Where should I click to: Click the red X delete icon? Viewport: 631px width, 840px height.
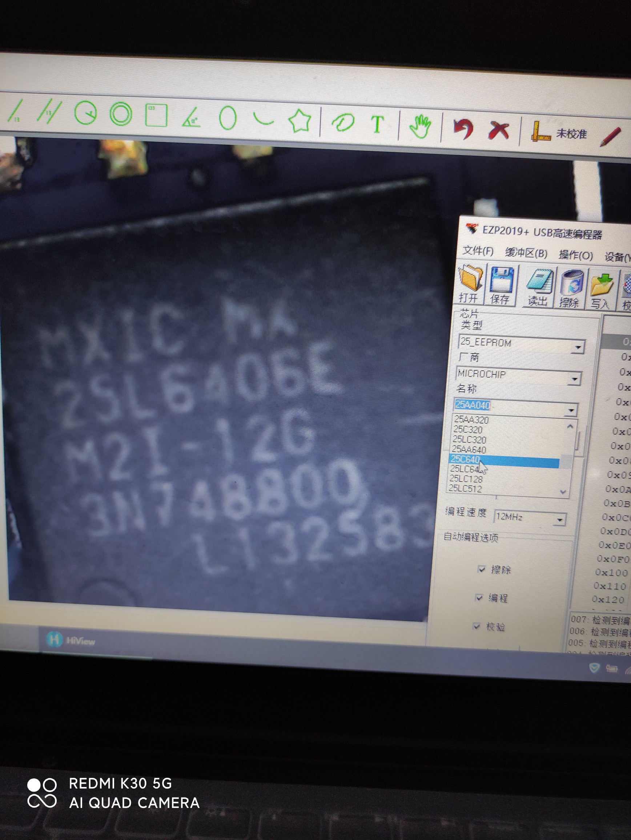pos(499,130)
